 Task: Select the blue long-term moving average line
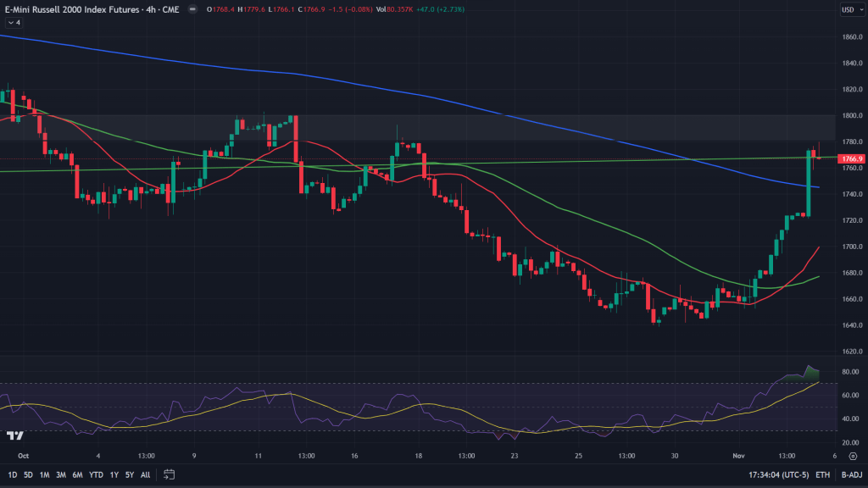[x=339, y=80]
